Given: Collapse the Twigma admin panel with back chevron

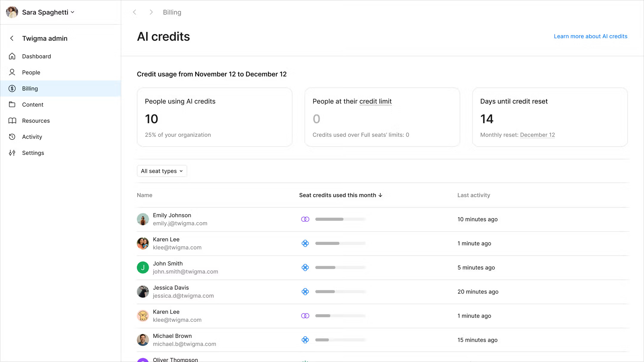Looking at the screenshot, I should 11,38.
